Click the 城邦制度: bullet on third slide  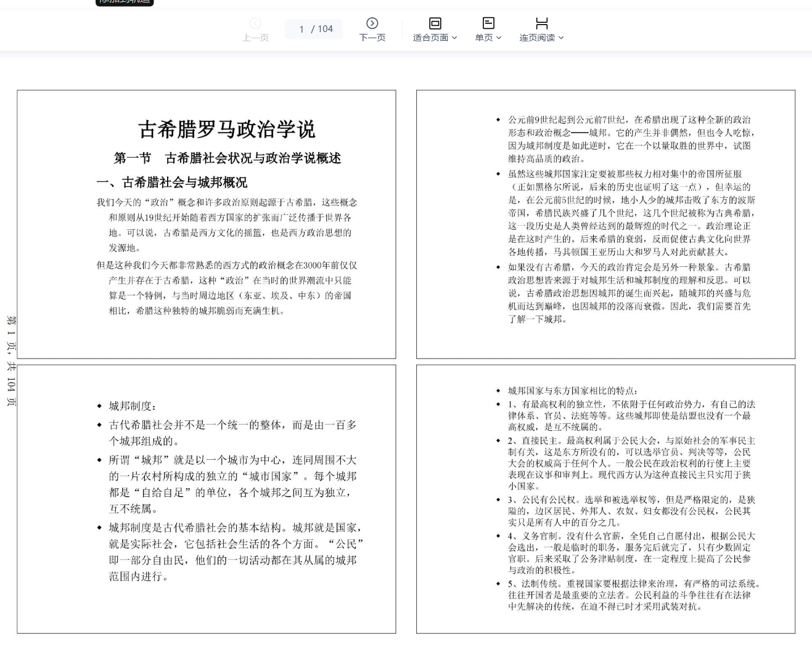tap(133, 406)
